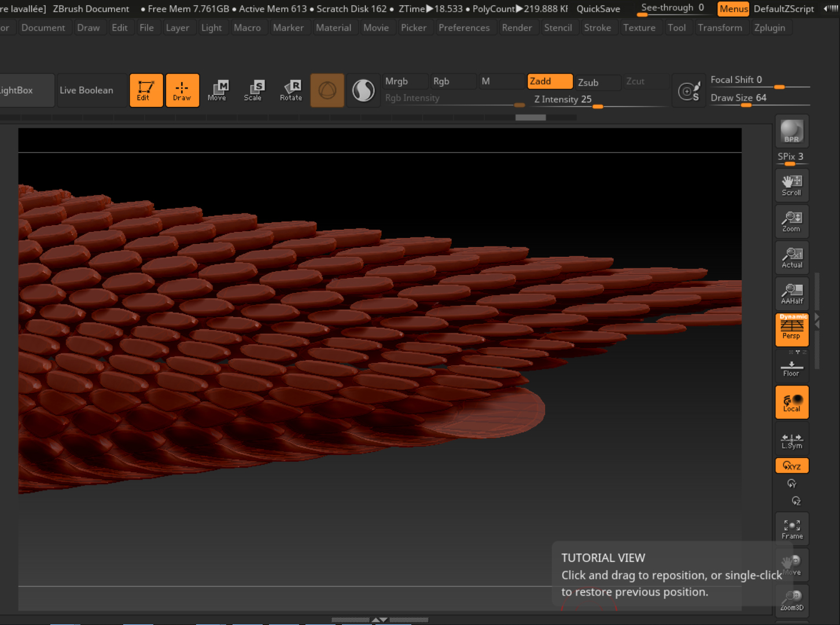Viewport: 840px width, 625px height.
Task: Open the Draw menu
Action: [89, 28]
